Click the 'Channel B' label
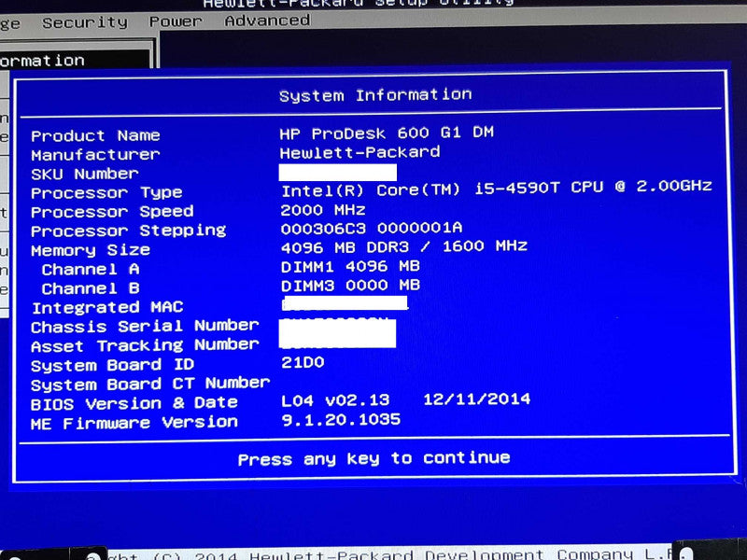The image size is (747, 560). [91, 288]
